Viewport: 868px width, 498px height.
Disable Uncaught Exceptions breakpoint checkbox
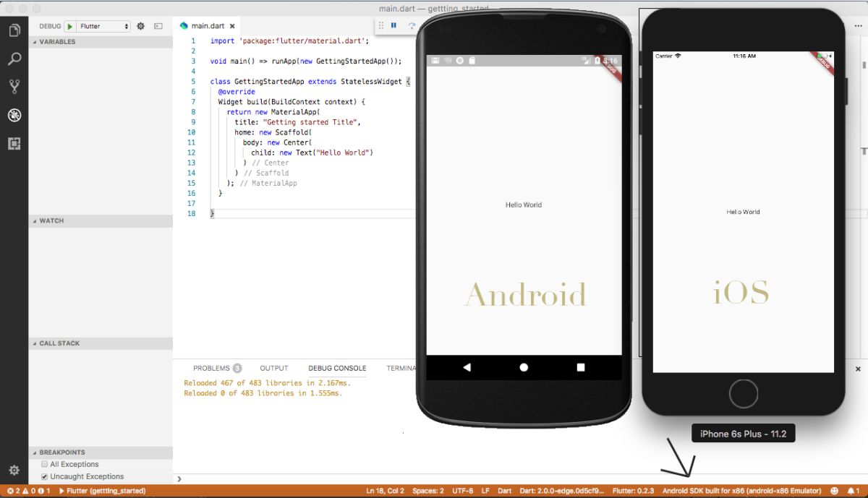point(45,476)
